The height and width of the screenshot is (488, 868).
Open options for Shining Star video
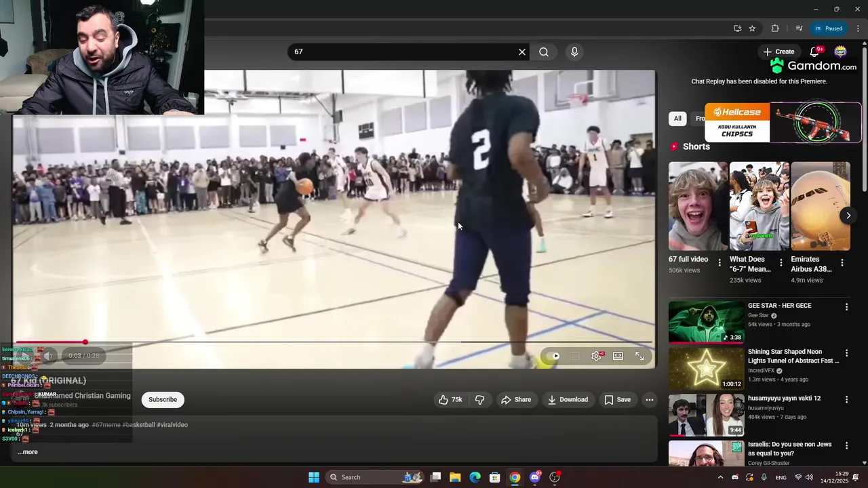pos(846,353)
